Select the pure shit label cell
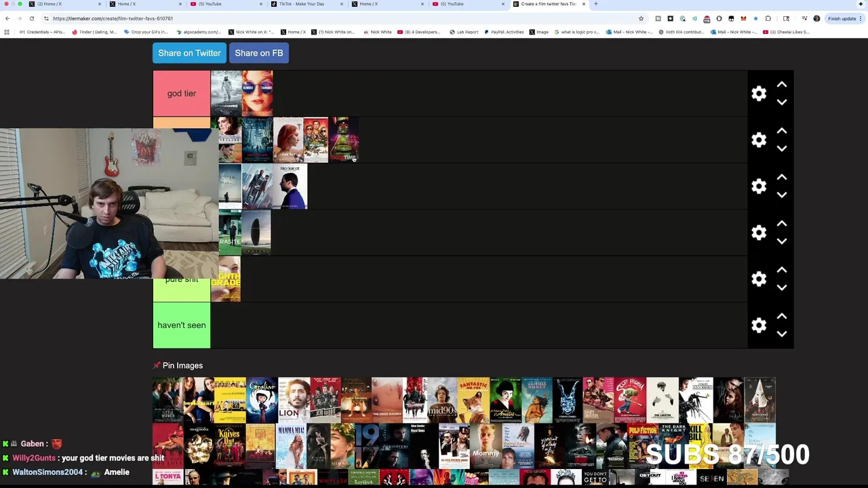The height and width of the screenshot is (488, 868). [x=182, y=289]
